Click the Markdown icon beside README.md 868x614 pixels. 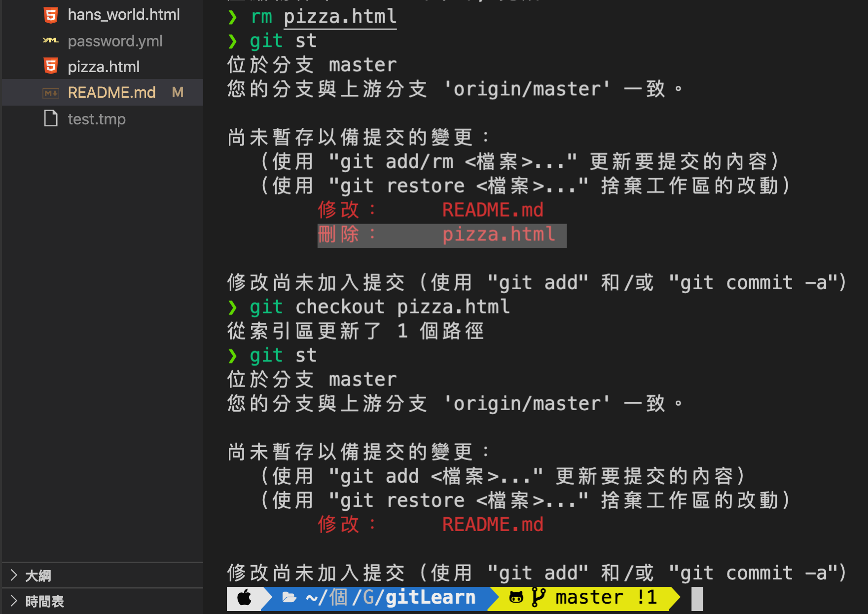click(x=51, y=92)
